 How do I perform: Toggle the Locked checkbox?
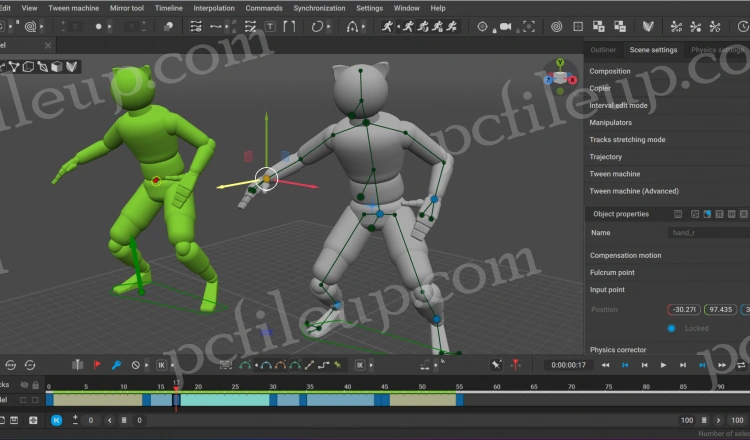tap(671, 328)
